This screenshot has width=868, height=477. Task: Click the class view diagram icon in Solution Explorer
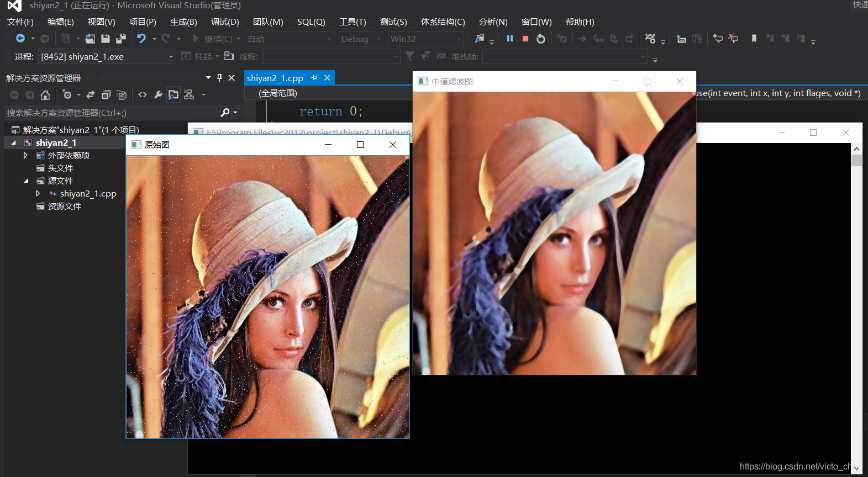189,95
